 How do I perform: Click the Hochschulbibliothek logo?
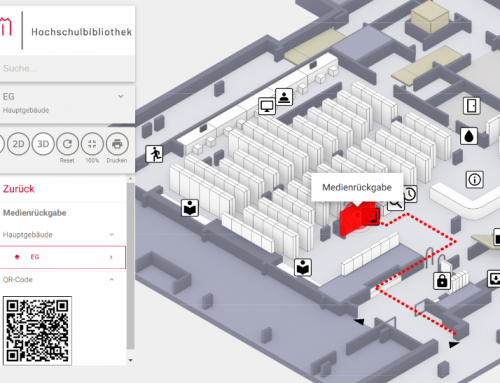(x=67, y=31)
